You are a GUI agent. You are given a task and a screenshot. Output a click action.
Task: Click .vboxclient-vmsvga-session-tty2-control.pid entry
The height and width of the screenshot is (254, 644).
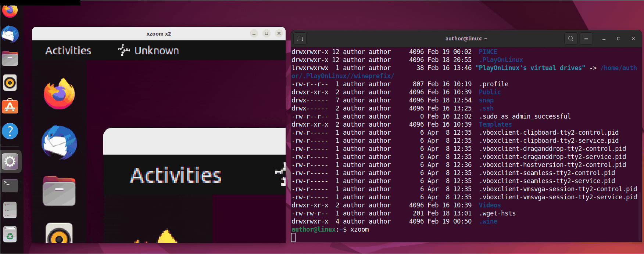(558, 189)
